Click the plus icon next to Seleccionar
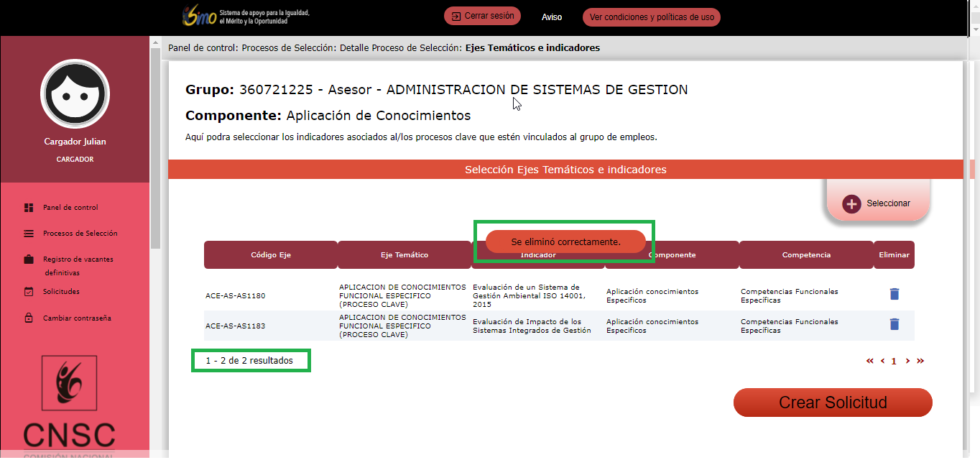This screenshot has height=460, width=980. tap(851, 204)
